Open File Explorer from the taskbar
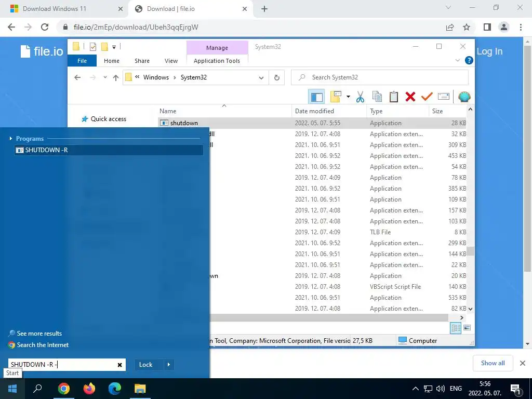The image size is (532, 399). (x=140, y=389)
